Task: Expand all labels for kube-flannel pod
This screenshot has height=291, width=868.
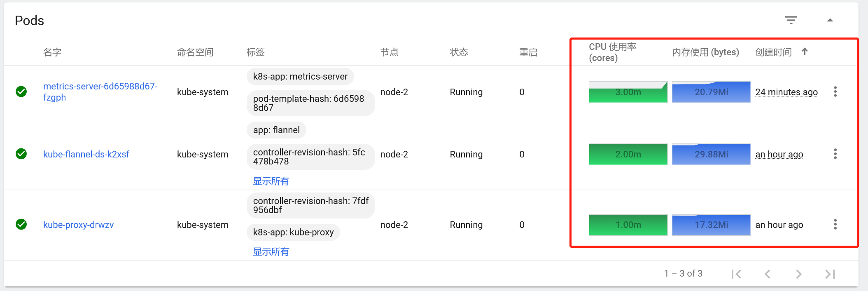Action: point(271,181)
